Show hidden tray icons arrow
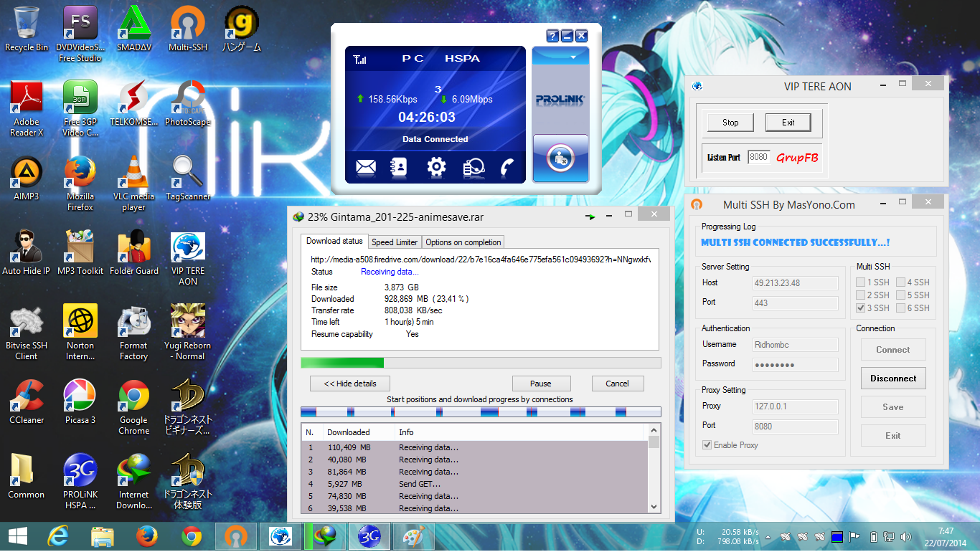980x552 pixels. pos(768,537)
